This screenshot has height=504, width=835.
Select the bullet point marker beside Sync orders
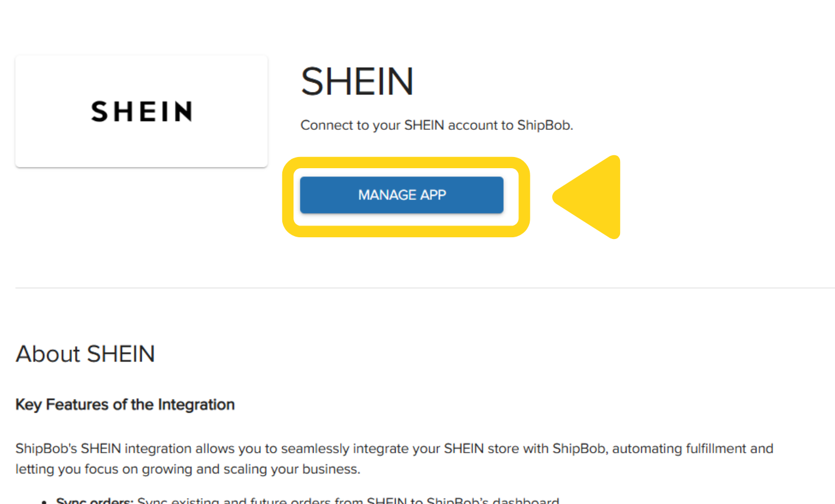[44, 500]
